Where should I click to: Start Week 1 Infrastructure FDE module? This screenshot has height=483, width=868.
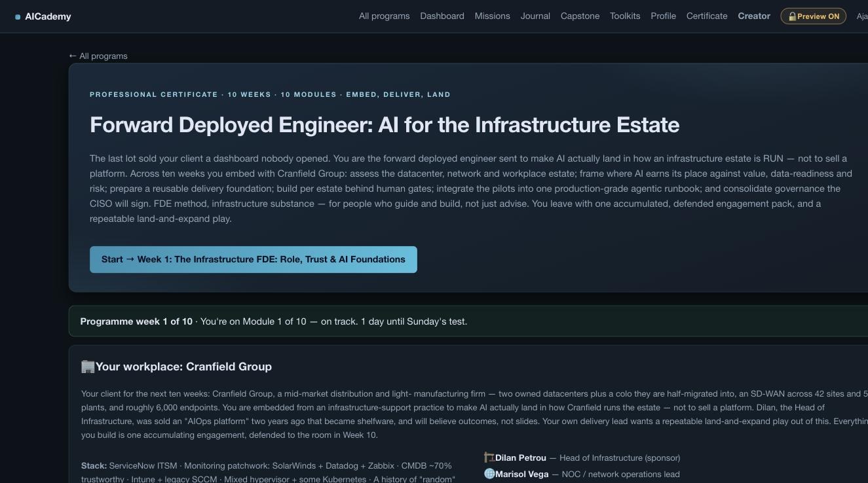[254, 259]
